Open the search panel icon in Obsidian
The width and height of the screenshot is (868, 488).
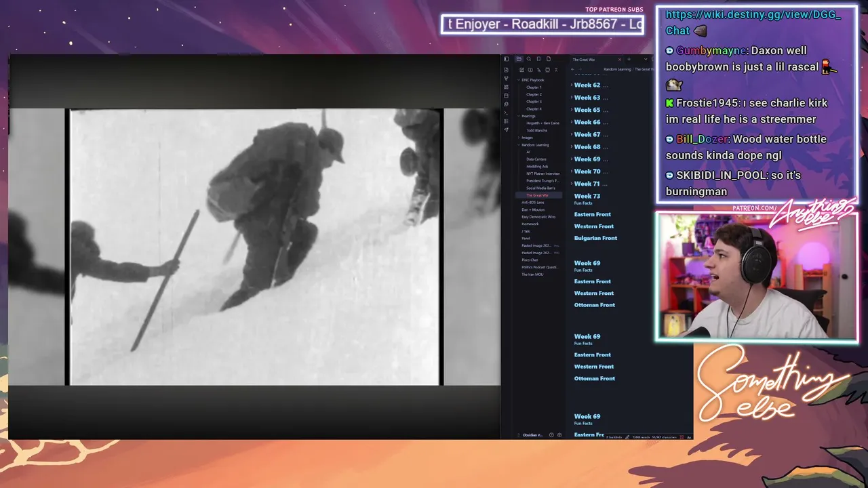[x=529, y=59]
